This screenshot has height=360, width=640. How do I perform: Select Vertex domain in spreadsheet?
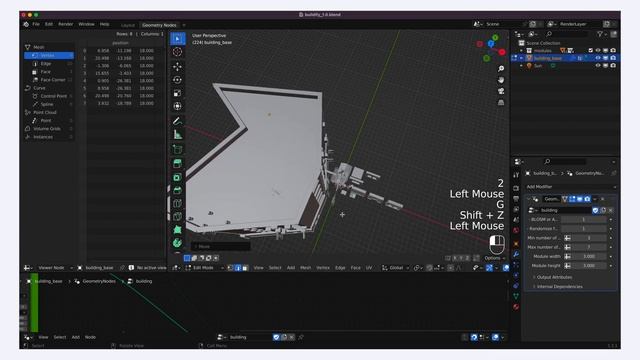click(x=49, y=56)
